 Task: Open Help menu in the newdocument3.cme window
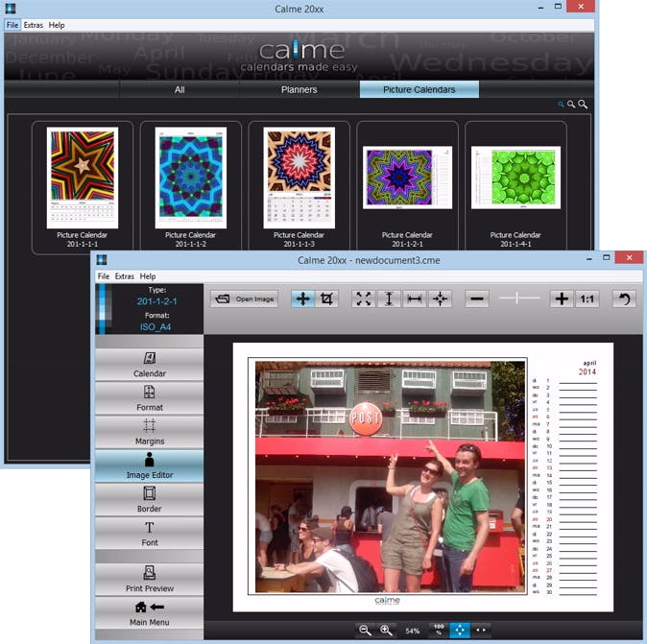click(147, 276)
